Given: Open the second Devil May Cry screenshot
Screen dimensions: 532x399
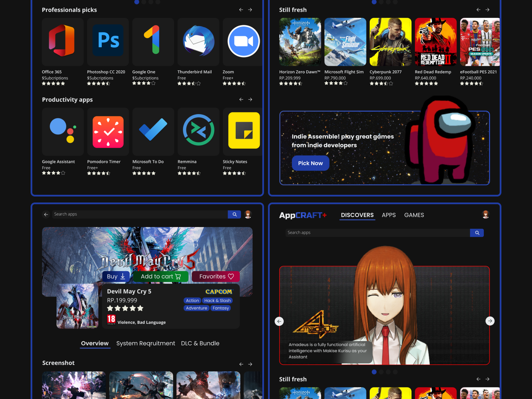Looking at the screenshot, I should tap(141, 385).
